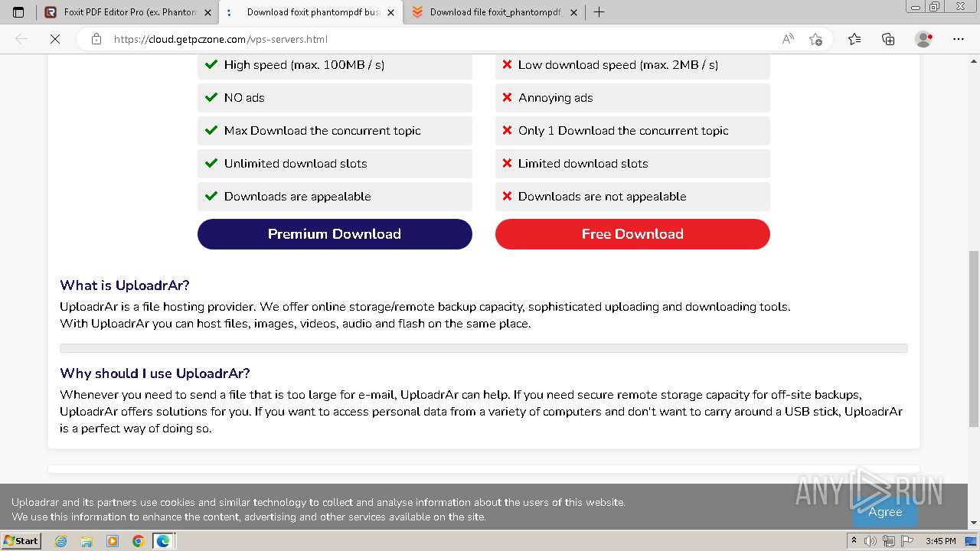Viewport: 980px width, 551px height.
Task: Click 'Unlimited download slots' row
Action: pyautogui.click(x=335, y=164)
